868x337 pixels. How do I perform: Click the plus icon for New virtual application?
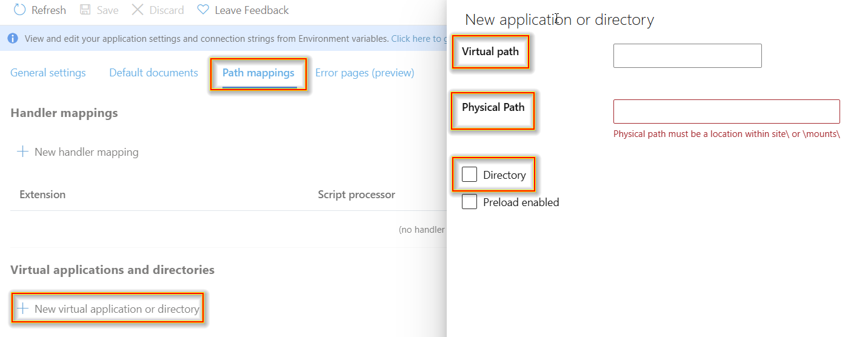point(22,309)
